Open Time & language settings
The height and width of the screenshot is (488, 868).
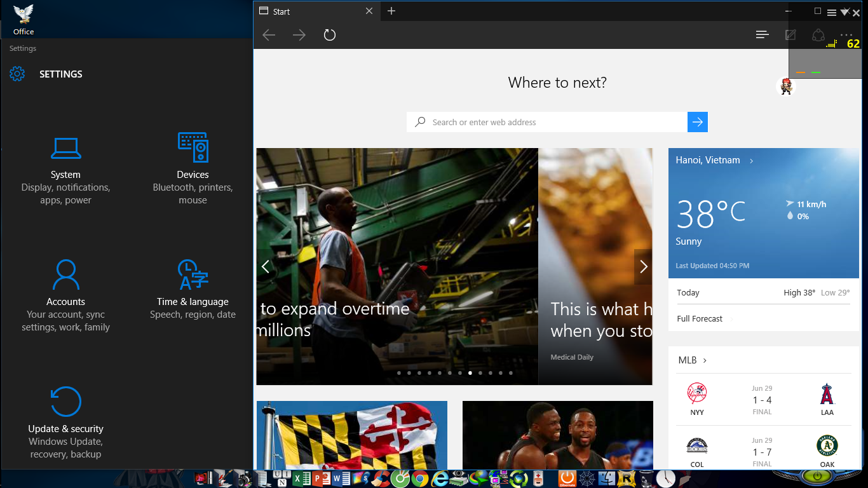pyautogui.click(x=193, y=290)
